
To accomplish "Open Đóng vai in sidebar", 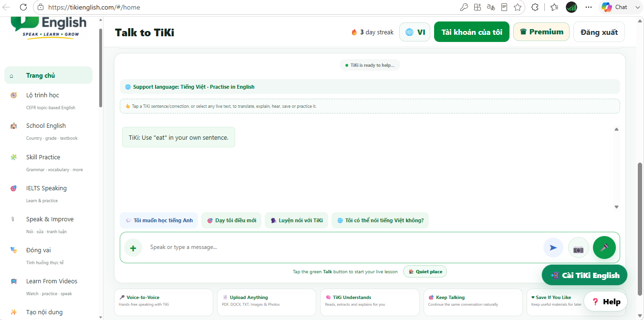I will (x=48, y=256).
